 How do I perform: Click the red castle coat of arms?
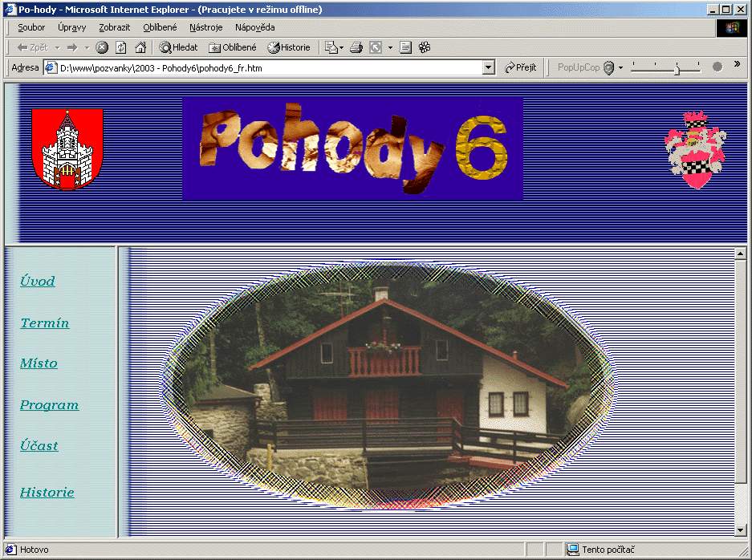67,149
